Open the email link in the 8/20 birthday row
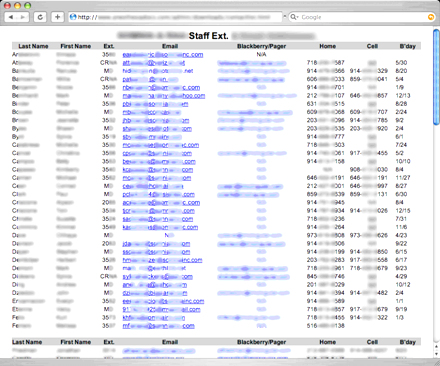440x366 pixels. pos(158,71)
